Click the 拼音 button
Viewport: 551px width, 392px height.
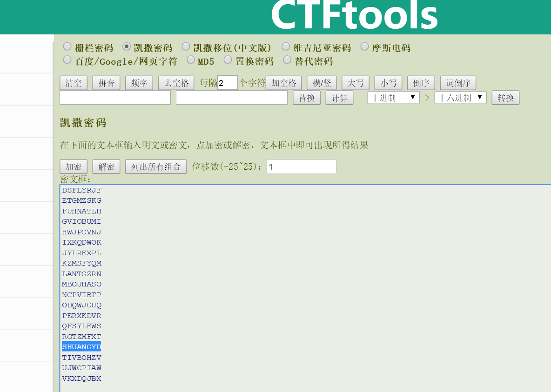tap(107, 83)
